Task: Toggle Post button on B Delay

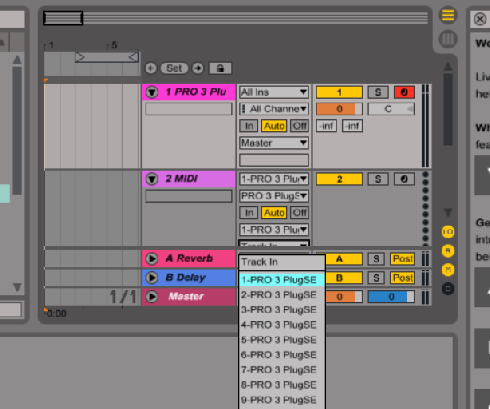Action: [x=403, y=278]
